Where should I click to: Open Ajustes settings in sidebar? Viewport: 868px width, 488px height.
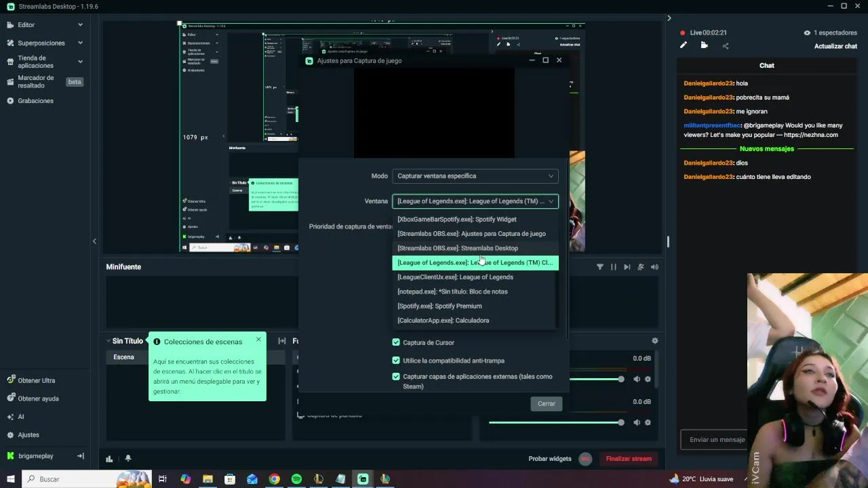(x=28, y=435)
